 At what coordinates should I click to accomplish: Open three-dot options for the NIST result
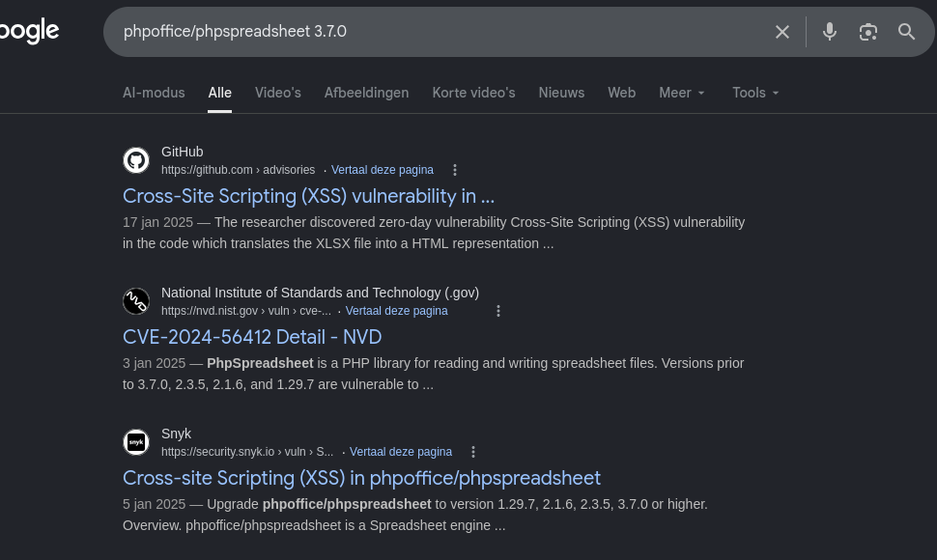pos(498,311)
